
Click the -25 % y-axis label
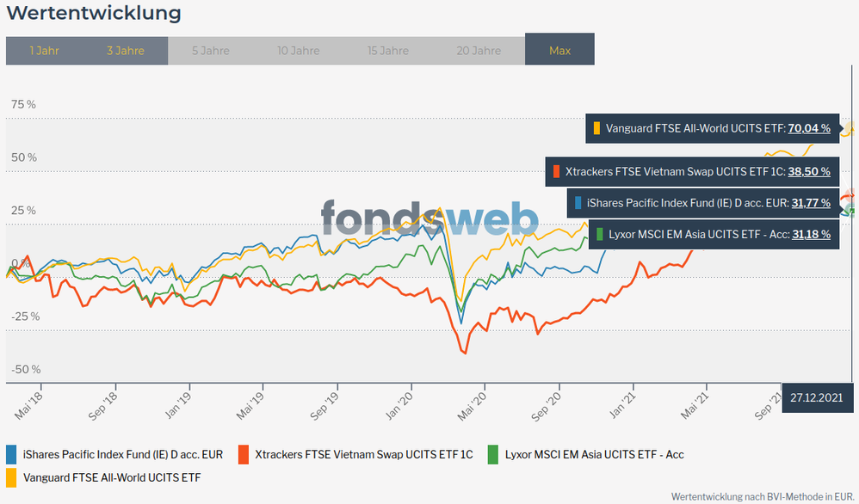26,317
